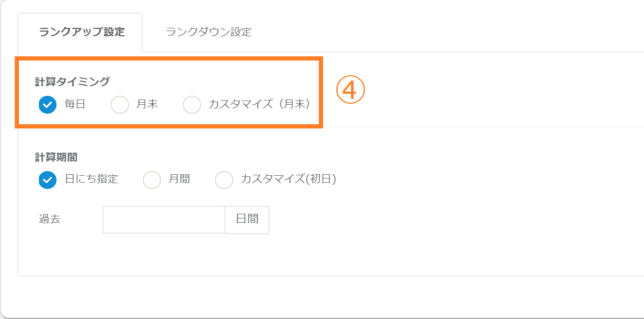Choose the カスタマイズ(初日) radio circle
The width and height of the screenshot is (644, 319).
point(224,180)
